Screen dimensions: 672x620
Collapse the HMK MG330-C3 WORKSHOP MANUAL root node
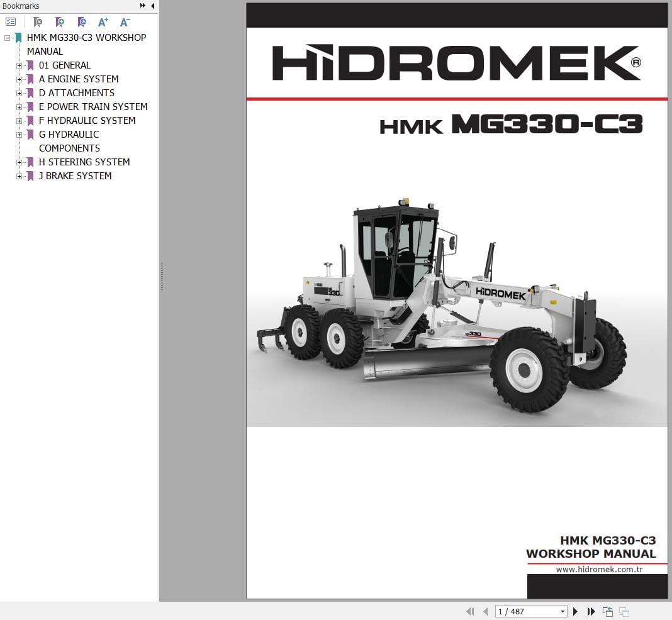pos(8,38)
